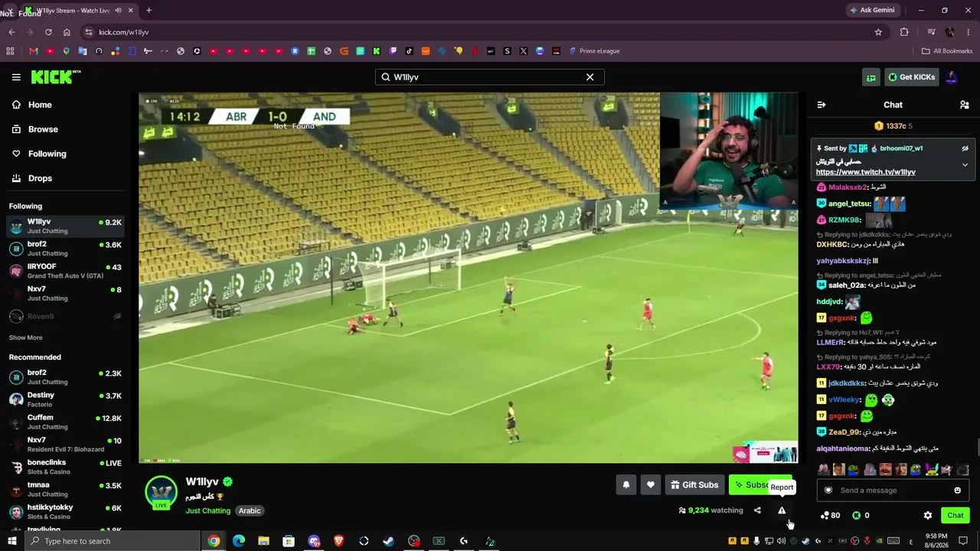Toggle stream notifications bell
980x551 pixels.
pos(626,484)
